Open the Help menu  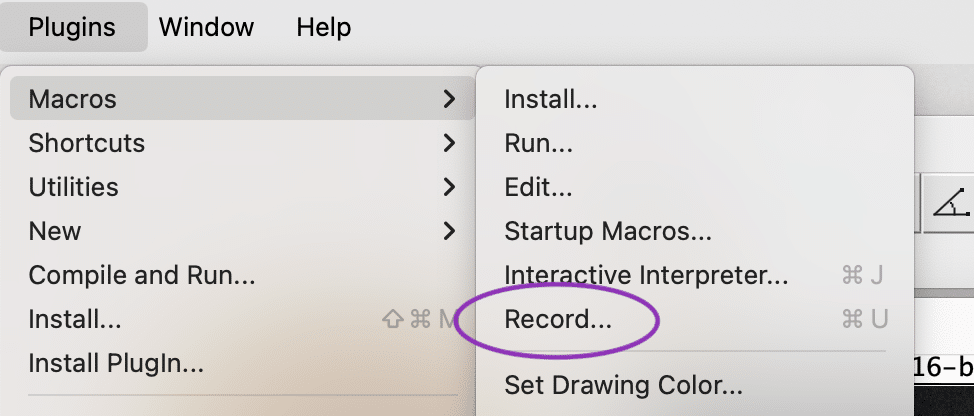tap(323, 27)
